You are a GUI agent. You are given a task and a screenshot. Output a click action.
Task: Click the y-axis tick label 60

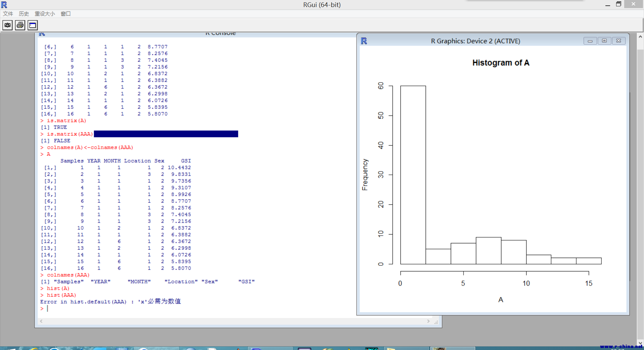tap(381, 86)
